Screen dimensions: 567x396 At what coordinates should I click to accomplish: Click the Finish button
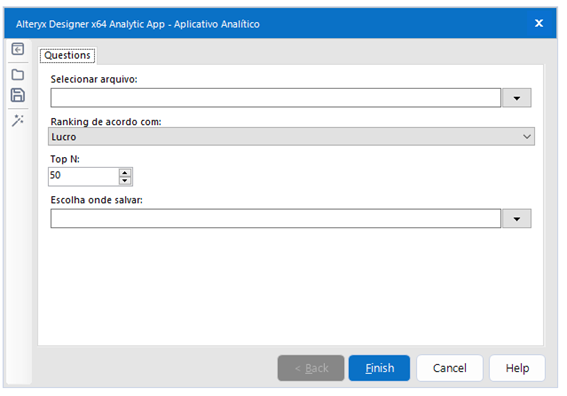coord(379,368)
